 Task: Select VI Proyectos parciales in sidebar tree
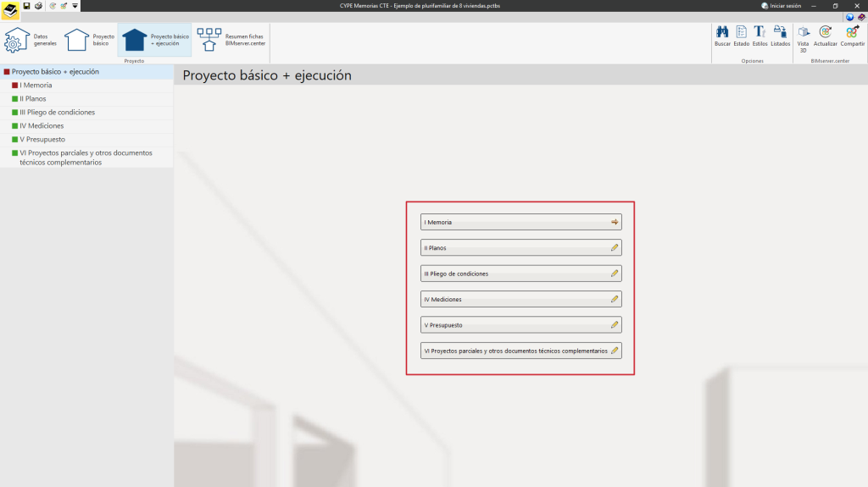click(x=87, y=158)
